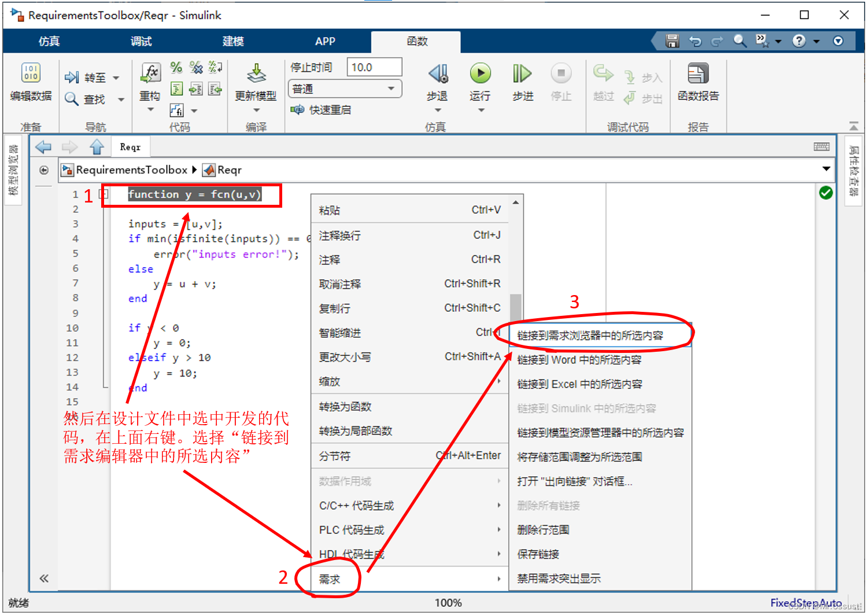Click the blue up-arrow go to parent icon
This screenshot has width=868, height=615.
(x=97, y=148)
